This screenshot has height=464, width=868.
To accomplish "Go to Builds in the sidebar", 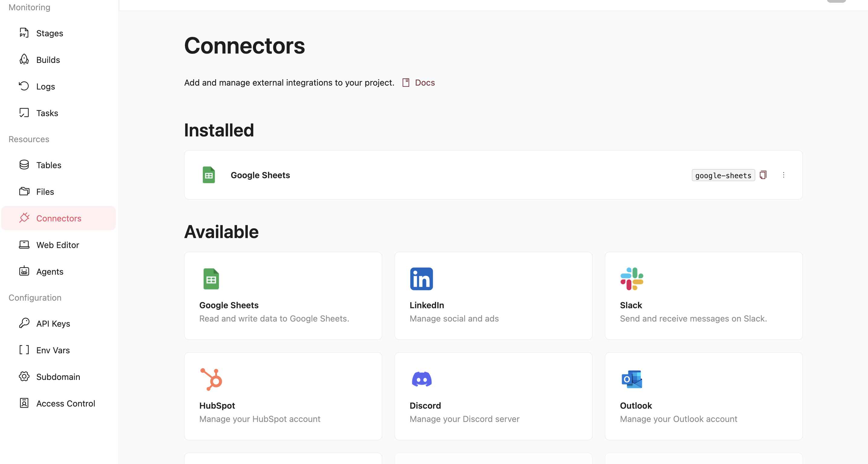I will click(58, 60).
